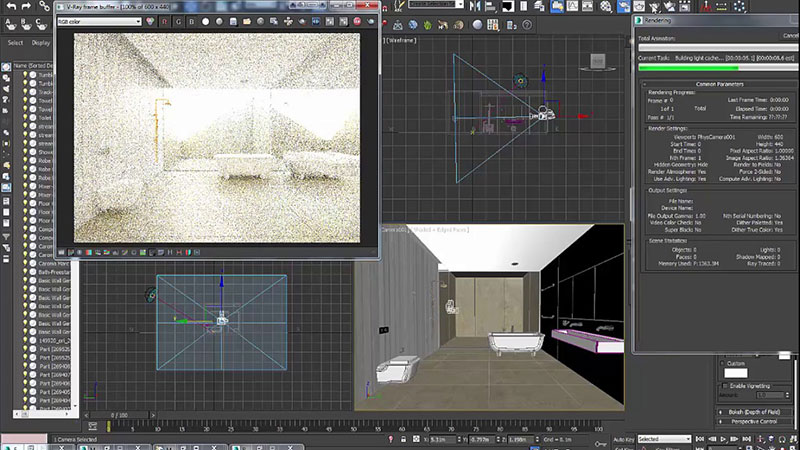Collapse the Common Parameters rollout
800x450 pixels.
719,84
